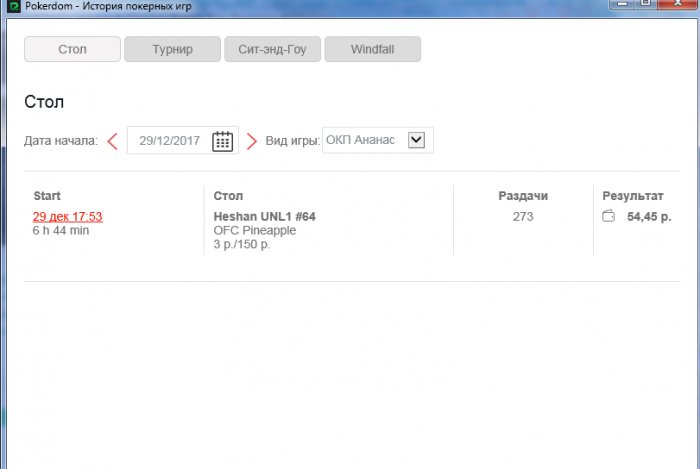The height and width of the screenshot is (469, 700).
Task: Maximize the Pokerdom history window
Action: pos(646,3)
